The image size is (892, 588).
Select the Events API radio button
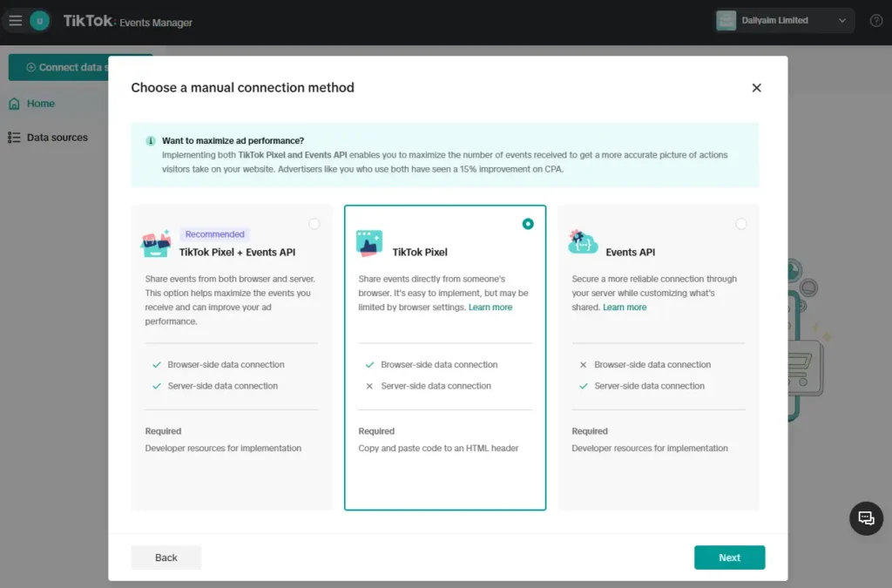(740, 224)
